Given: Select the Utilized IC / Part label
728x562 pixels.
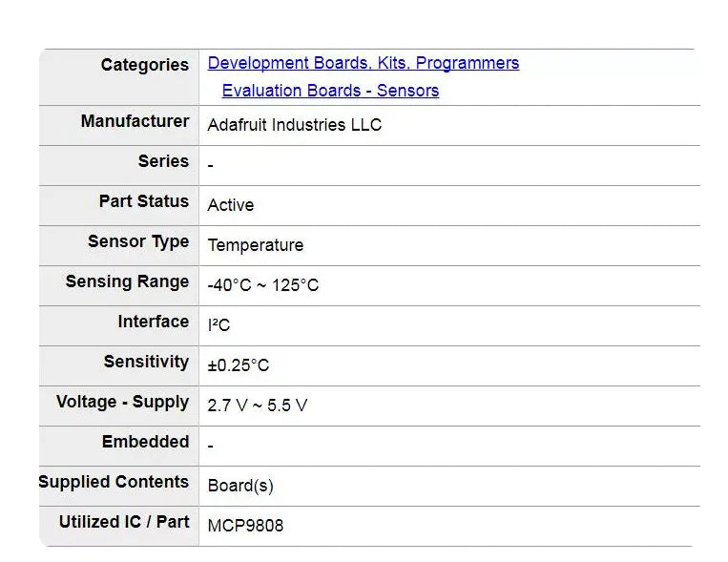Looking at the screenshot, I should (x=124, y=522).
